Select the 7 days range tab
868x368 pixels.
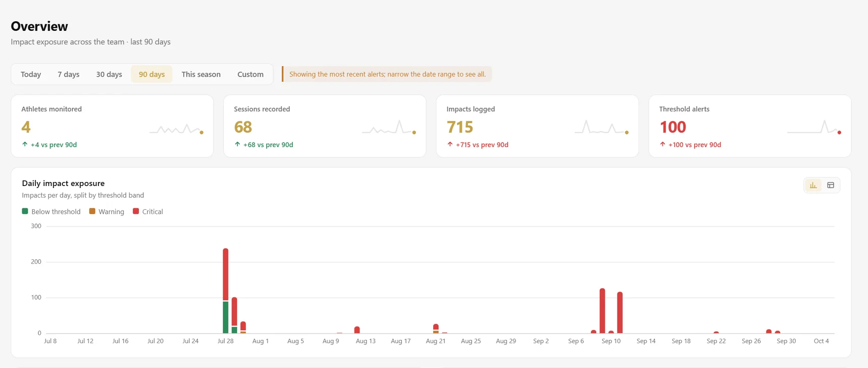[x=68, y=74]
